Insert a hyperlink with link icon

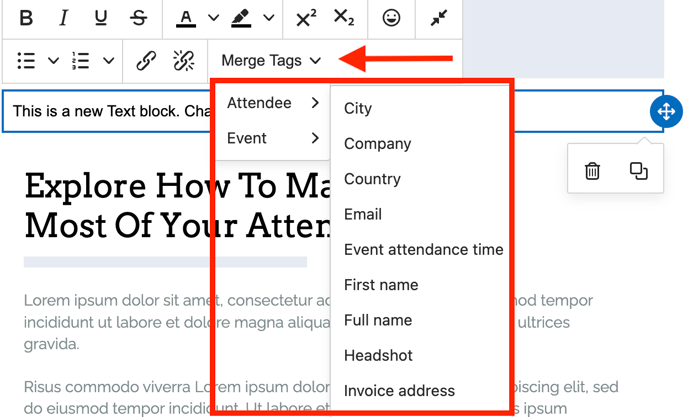146,61
